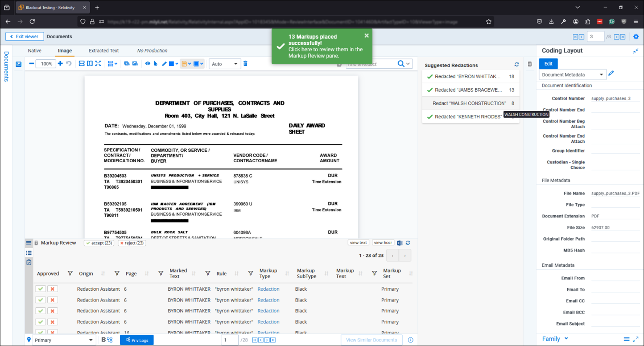Open the Auto font size dropdown

pos(225,64)
